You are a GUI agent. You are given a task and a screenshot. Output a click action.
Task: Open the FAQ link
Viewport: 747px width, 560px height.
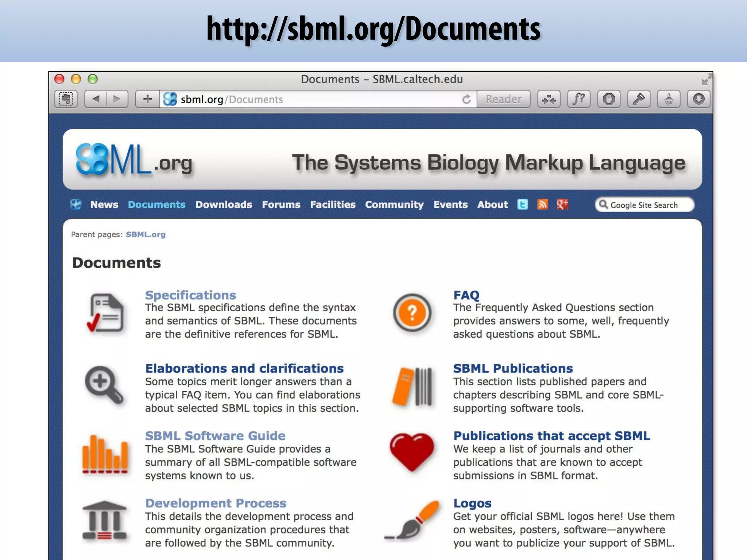click(466, 295)
